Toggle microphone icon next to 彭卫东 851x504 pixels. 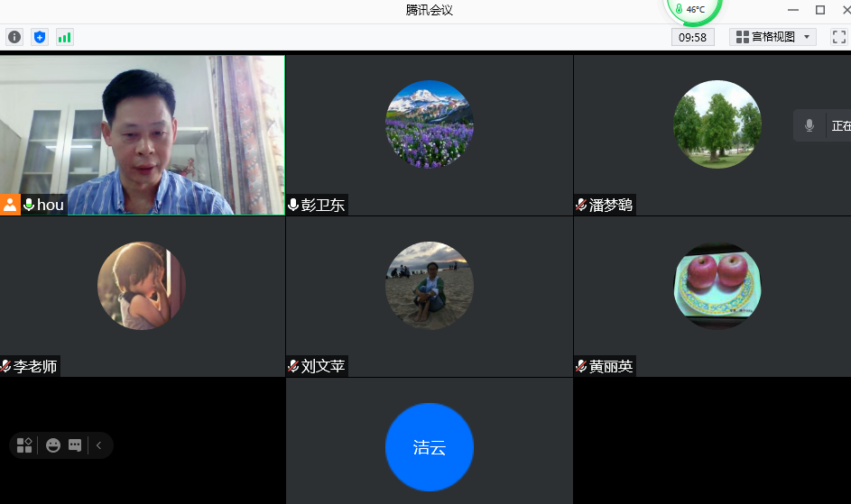coord(293,205)
